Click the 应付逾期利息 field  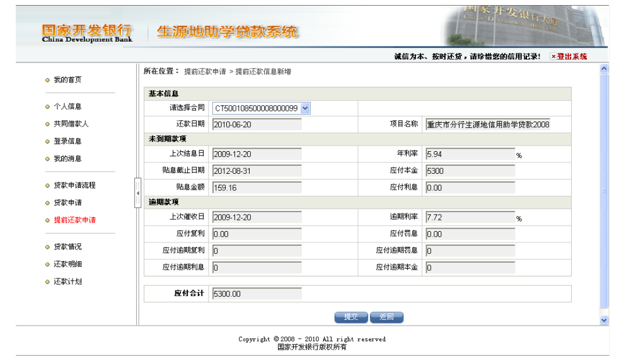click(x=257, y=268)
